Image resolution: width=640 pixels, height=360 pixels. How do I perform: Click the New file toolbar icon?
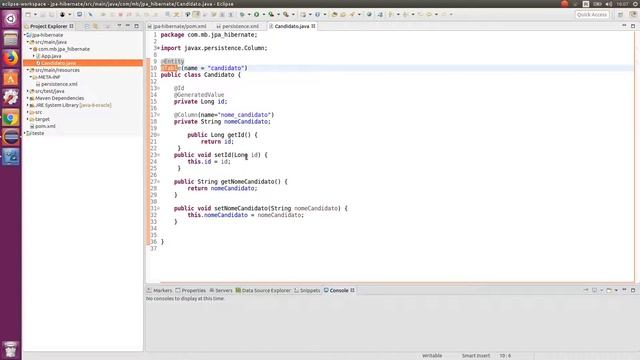point(28,14)
